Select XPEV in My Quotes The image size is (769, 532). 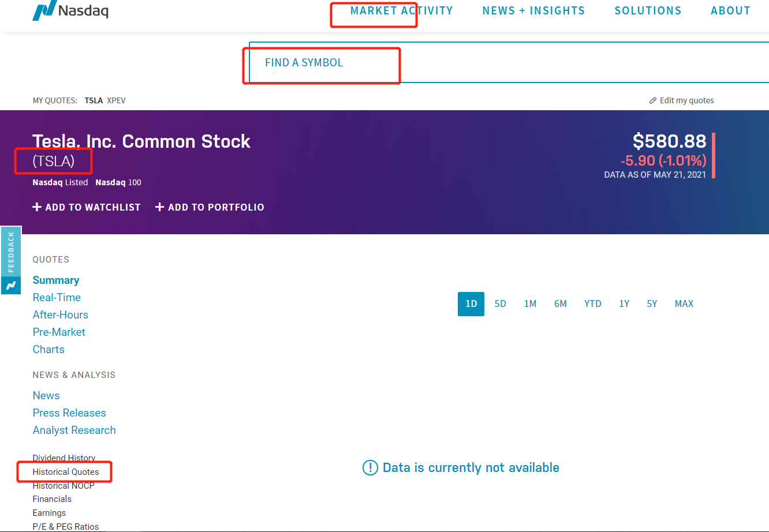pos(116,100)
